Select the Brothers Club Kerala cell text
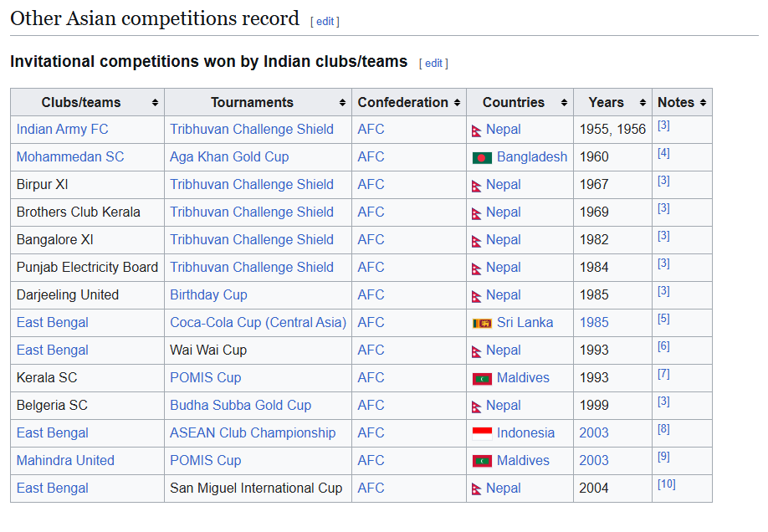This screenshot has height=532, width=768. pos(79,212)
